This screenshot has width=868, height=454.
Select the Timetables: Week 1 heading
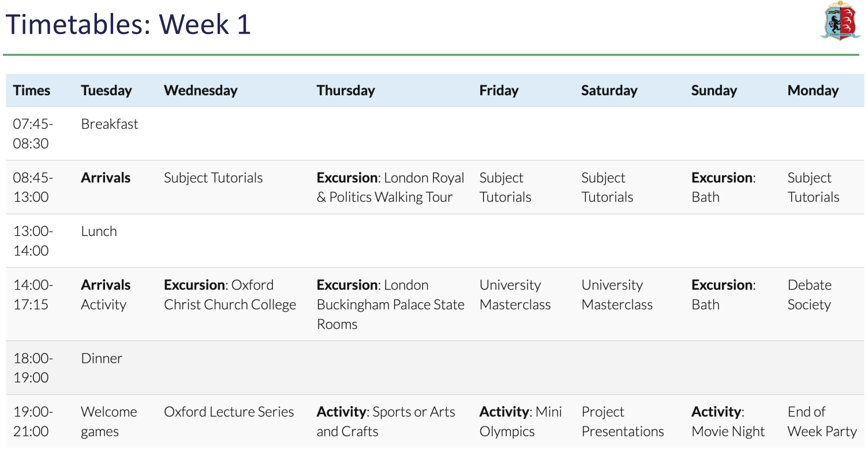click(128, 25)
